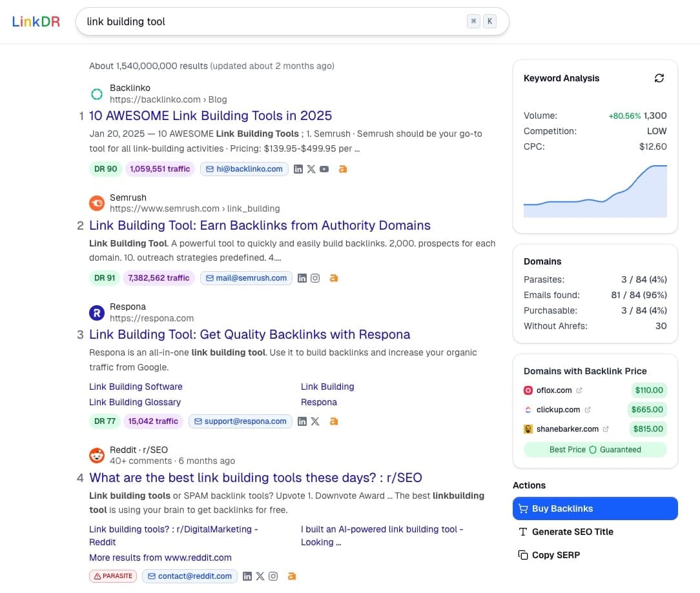Click the Ahrefs icon on the Respona result
700x593 pixels.
pos(334,421)
